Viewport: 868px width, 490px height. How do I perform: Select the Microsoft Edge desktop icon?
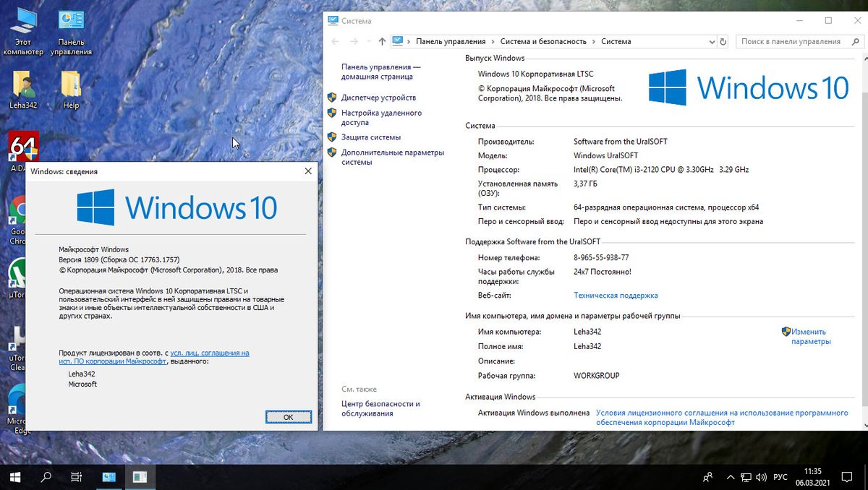17,410
